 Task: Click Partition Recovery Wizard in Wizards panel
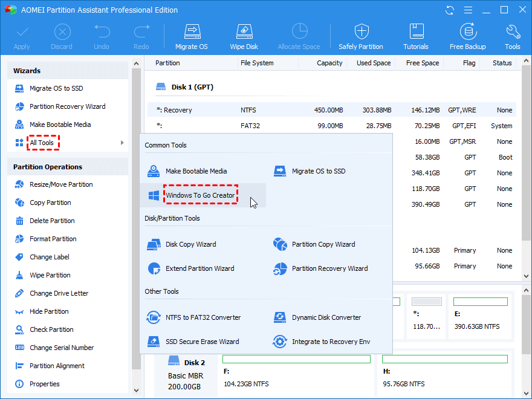[x=67, y=106]
